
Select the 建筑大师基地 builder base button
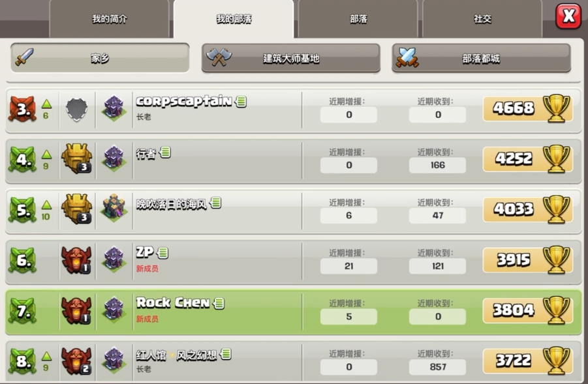click(291, 58)
